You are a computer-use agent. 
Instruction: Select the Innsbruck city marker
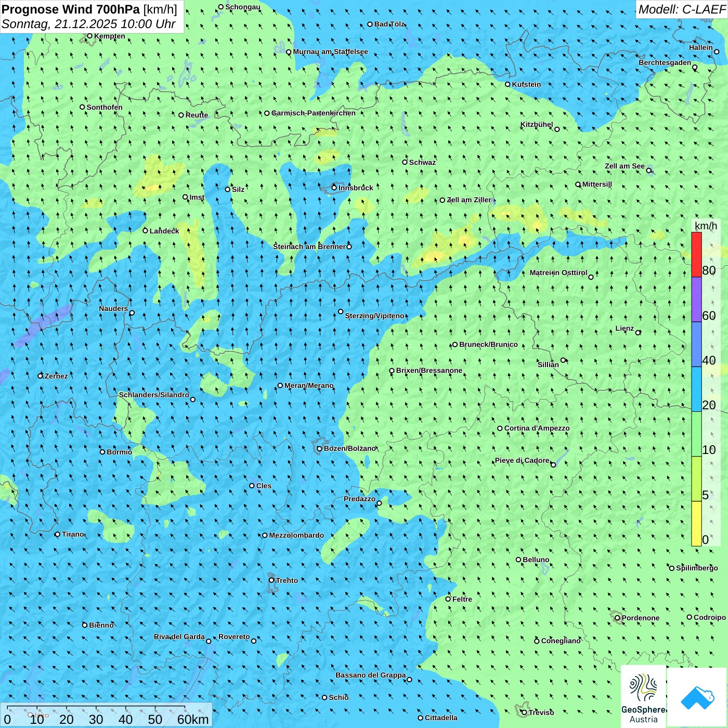point(334,188)
